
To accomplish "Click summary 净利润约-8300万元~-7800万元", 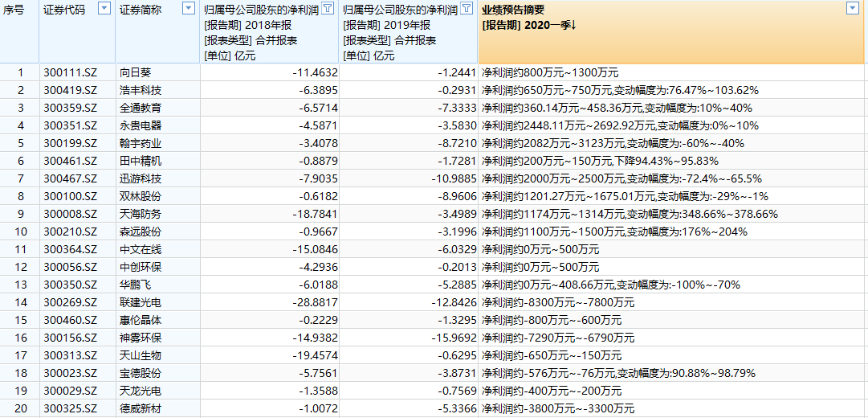I will pyautogui.click(x=558, y=303).
